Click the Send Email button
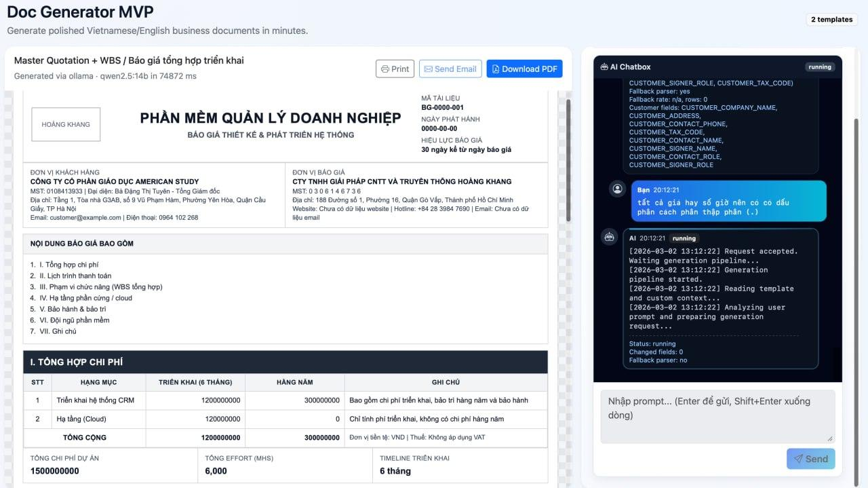The width and height of the screenshot is (868, 488). click(450, 69)
